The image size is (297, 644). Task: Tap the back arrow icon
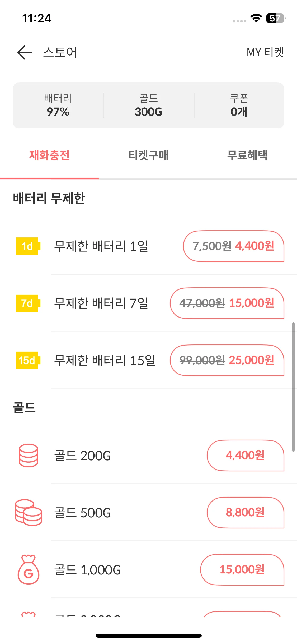pos(25,52)
